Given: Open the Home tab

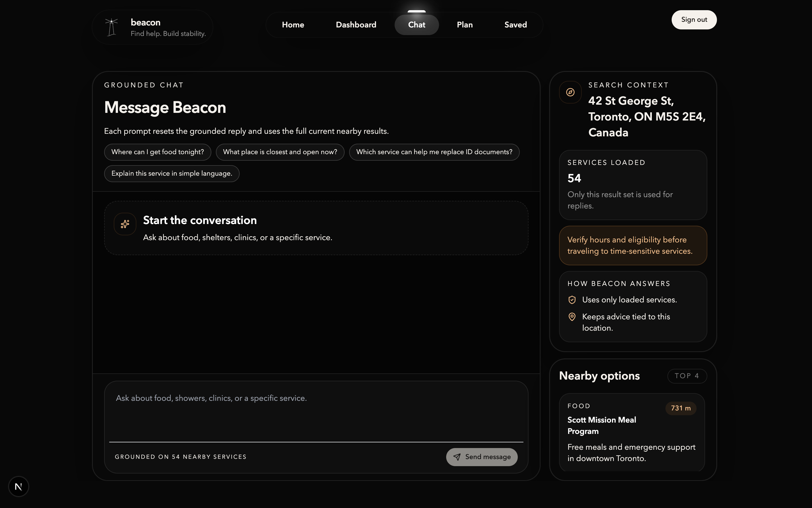Looking at the screenshot, I should pyautogui.click(x=293, y=25).
